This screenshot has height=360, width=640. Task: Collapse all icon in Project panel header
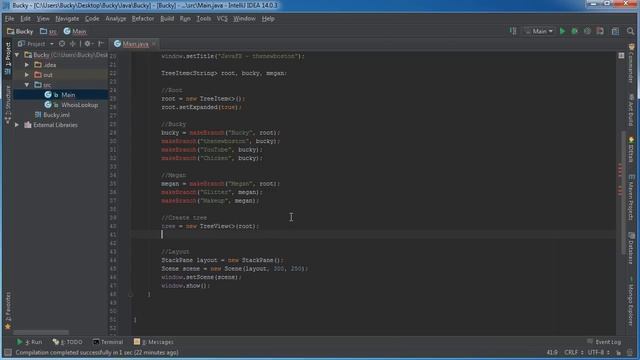click(73, 44)
